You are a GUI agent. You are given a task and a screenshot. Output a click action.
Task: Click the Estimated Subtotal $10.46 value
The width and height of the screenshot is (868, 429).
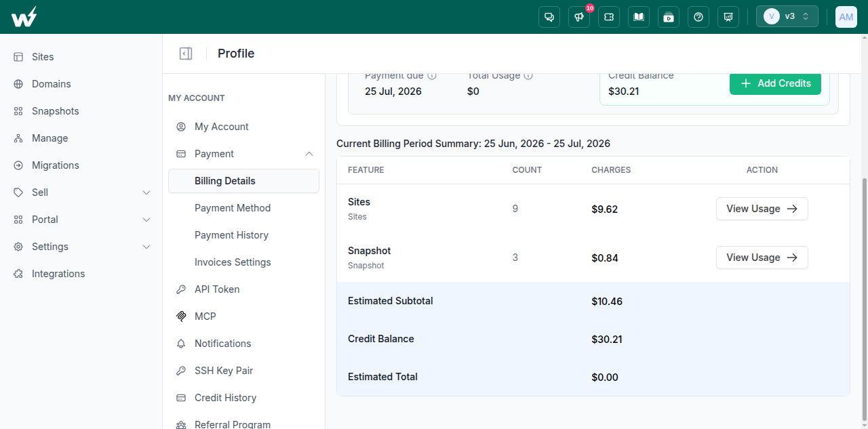[x=607, y=302]
